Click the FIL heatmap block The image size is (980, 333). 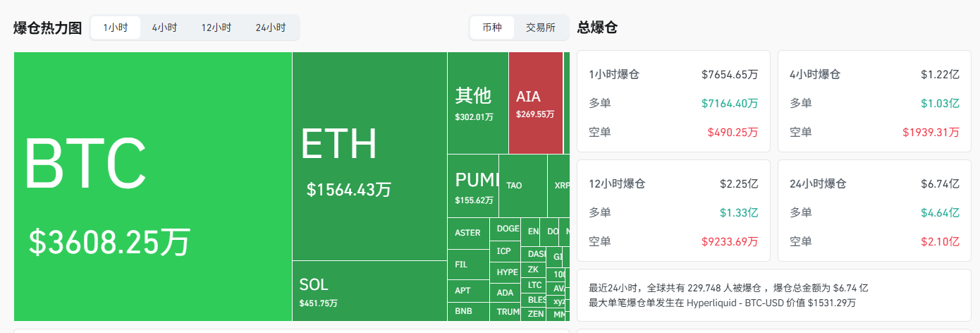468,265
